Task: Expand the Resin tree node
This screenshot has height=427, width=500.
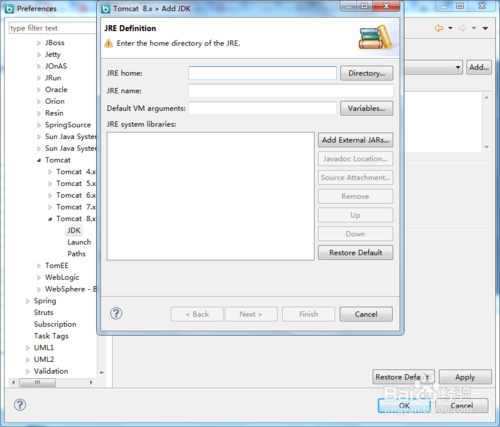Action: [39, 113]
